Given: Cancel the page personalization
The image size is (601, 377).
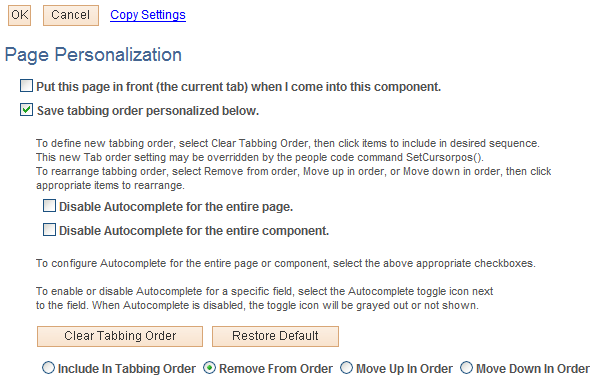Looking at the screenshot, I should pos(71,15).
